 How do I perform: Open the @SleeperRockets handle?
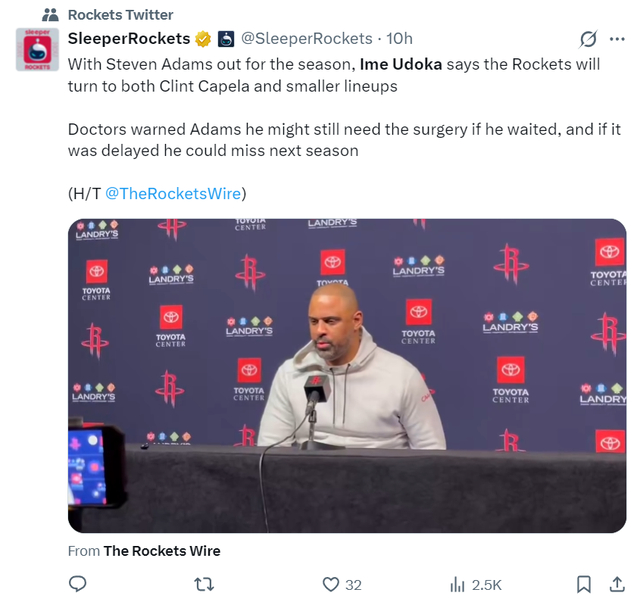(307, 39)
